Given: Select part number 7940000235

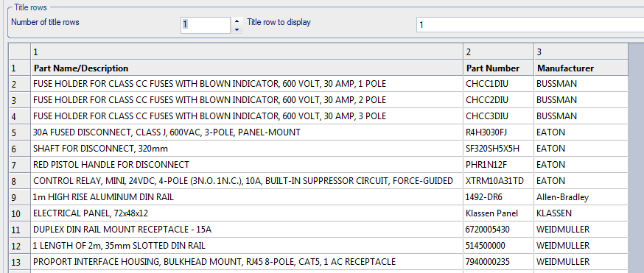Looking at the screenshot, I should tap(499, 262).
